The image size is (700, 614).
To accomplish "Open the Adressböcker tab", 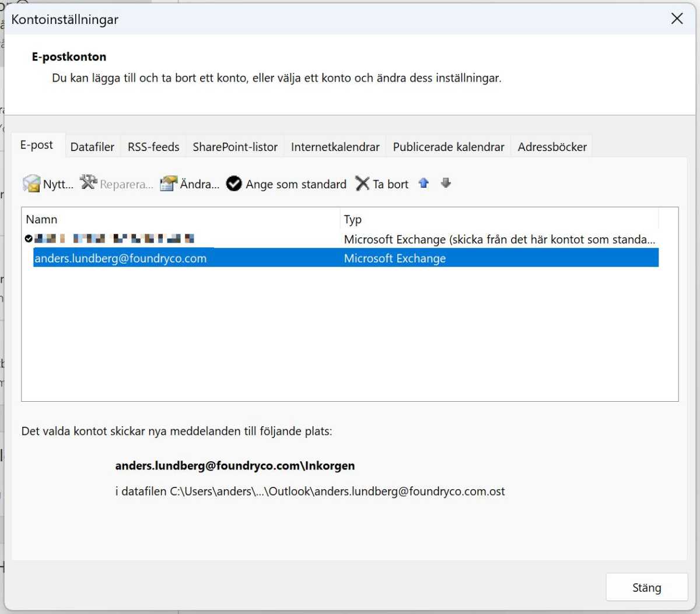I will 552,146.
